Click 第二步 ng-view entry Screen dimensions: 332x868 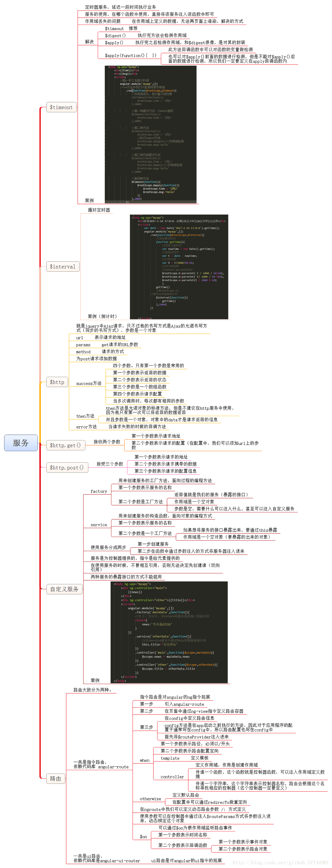pyautogui.click(x=191, y=711)
